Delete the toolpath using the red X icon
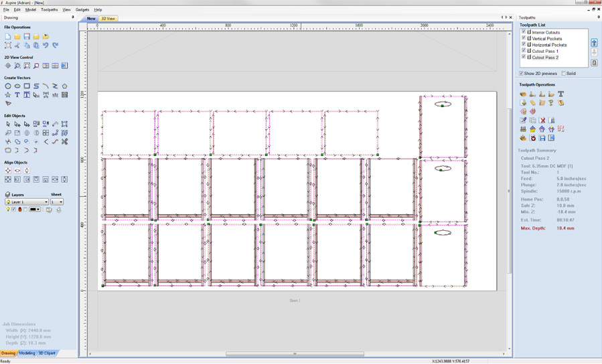 tap(542, 120)
